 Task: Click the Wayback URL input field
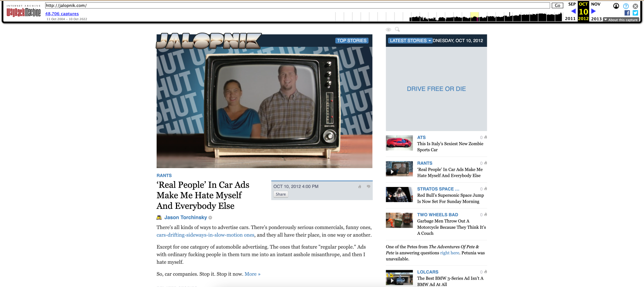(297, 5)
